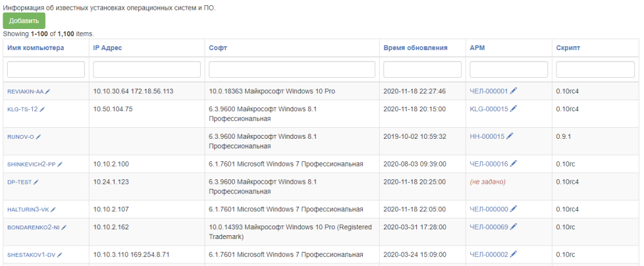The width and height of the screenshot is (644, 266).
Task: Edit SHINKEVICH2-PP using the pencil icon
Action: [60, 164]
